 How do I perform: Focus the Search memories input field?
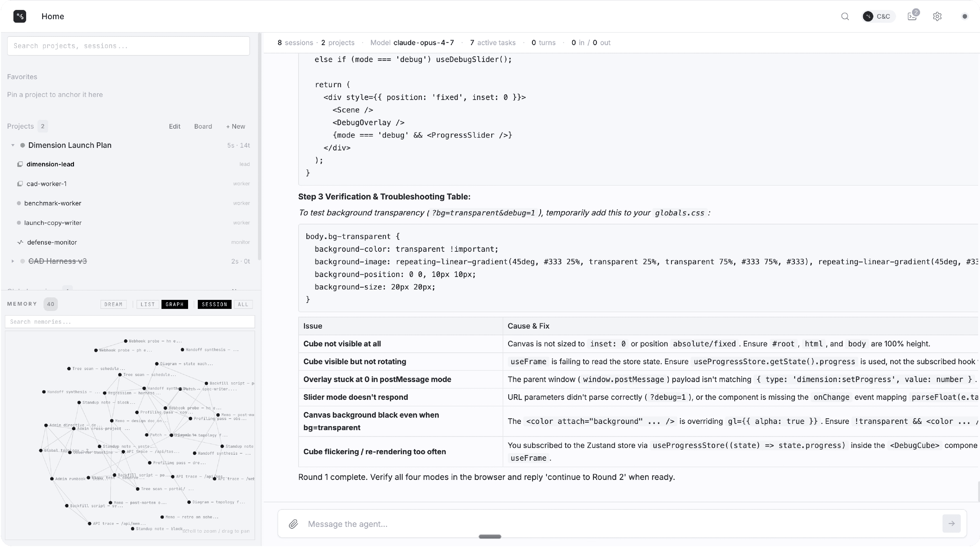(130, 322)
